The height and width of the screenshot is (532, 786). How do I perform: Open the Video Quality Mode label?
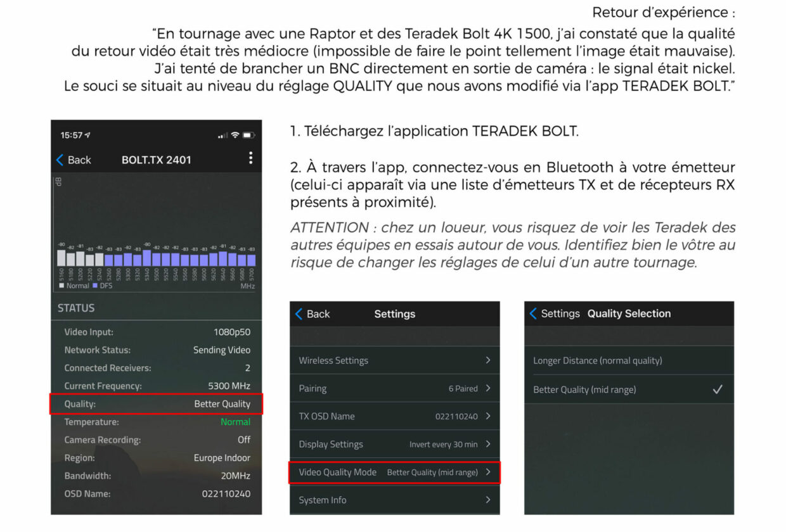point(337,472)
